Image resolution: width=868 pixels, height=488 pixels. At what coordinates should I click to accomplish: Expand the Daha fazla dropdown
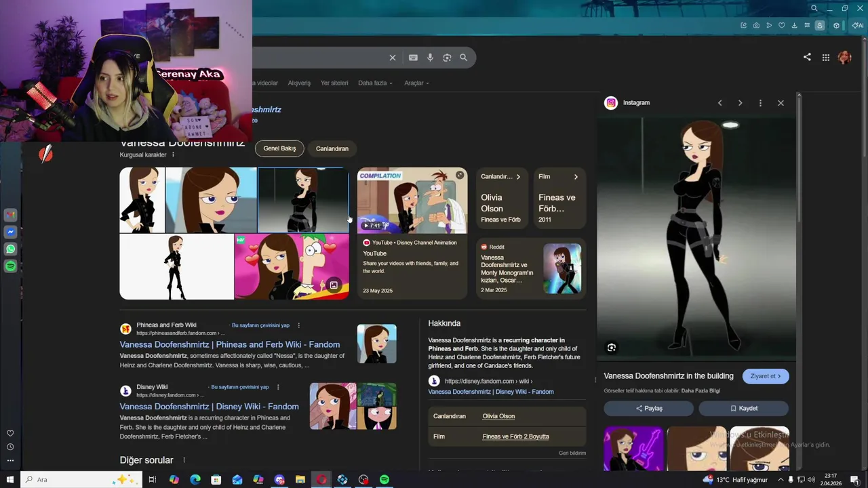(375, 83)
